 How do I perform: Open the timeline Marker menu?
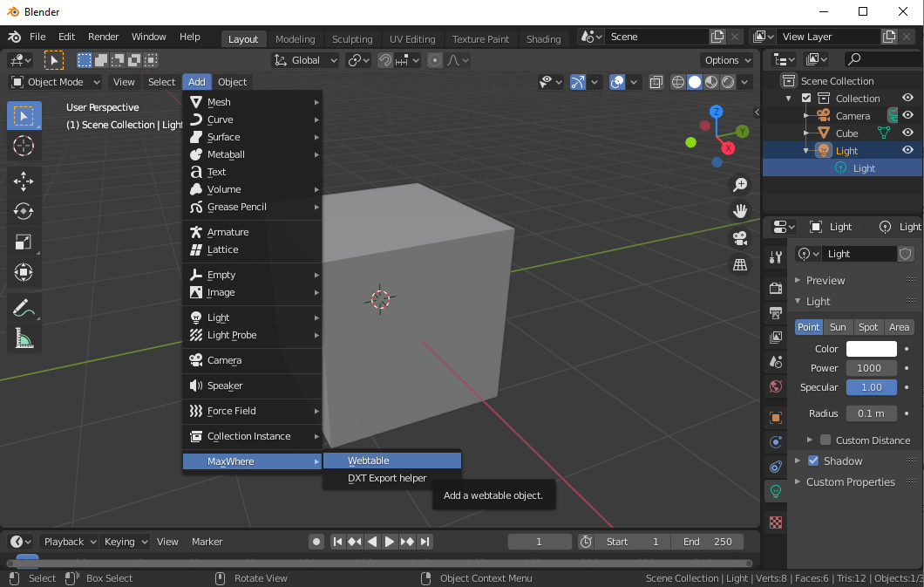[x=207, y=542]
